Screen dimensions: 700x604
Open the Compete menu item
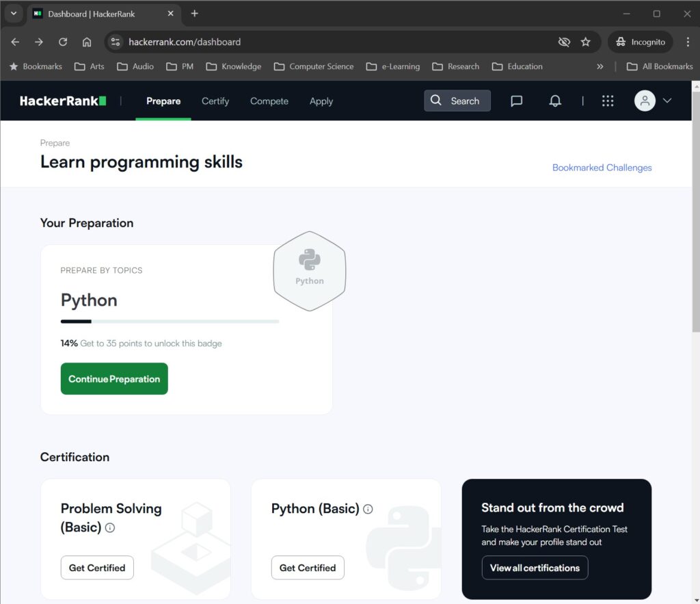[269, 101]
